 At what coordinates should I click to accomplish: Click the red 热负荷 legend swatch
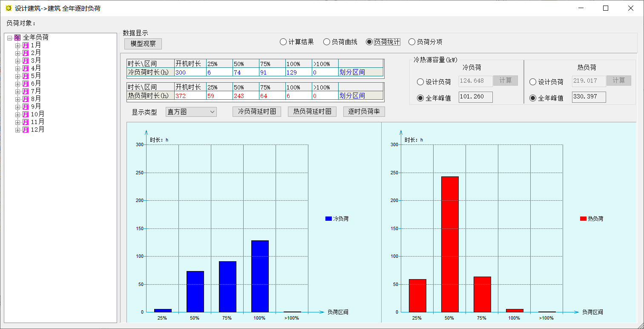[583, 219]
